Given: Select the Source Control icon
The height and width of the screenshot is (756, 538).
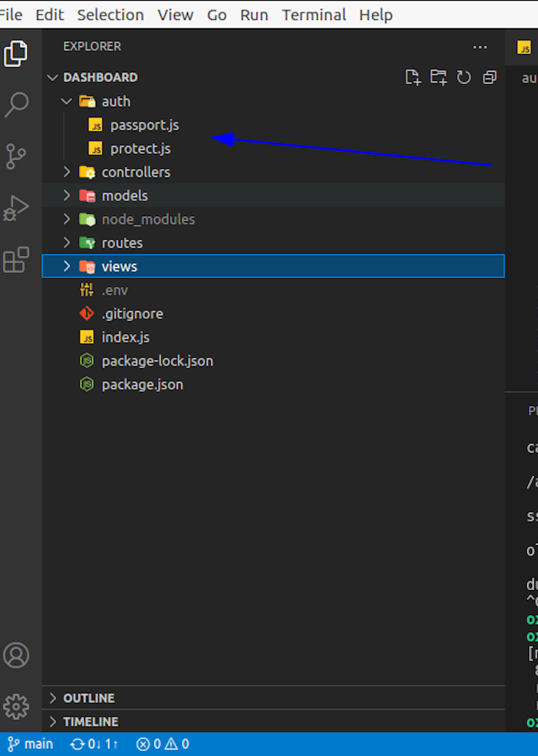Looking at the screenshot, I should 16,156.
